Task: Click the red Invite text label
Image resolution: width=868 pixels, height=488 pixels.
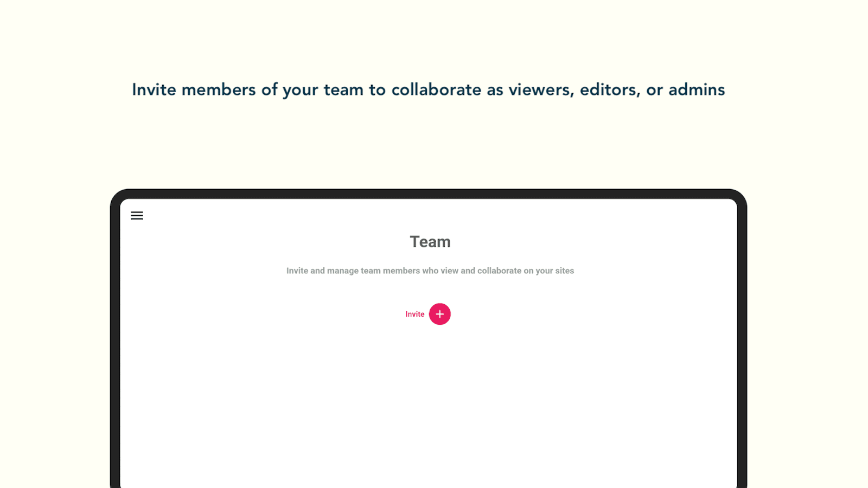Action: (414, 314)
